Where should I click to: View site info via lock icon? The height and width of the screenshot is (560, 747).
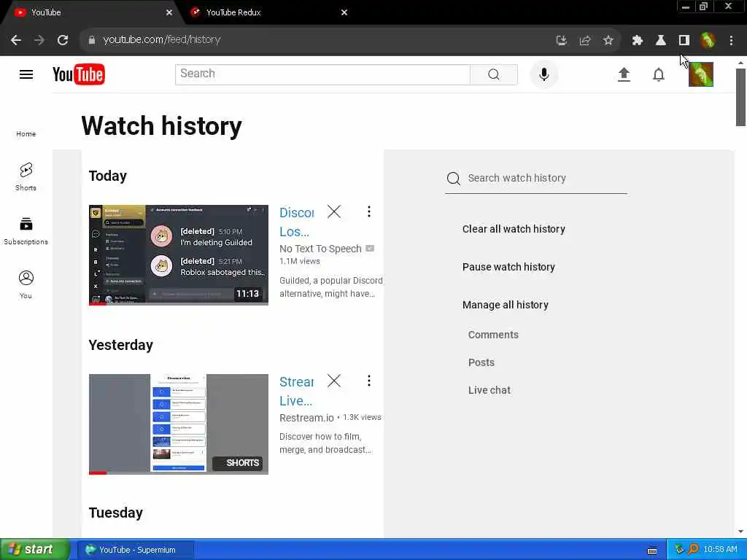coord(91,40)
